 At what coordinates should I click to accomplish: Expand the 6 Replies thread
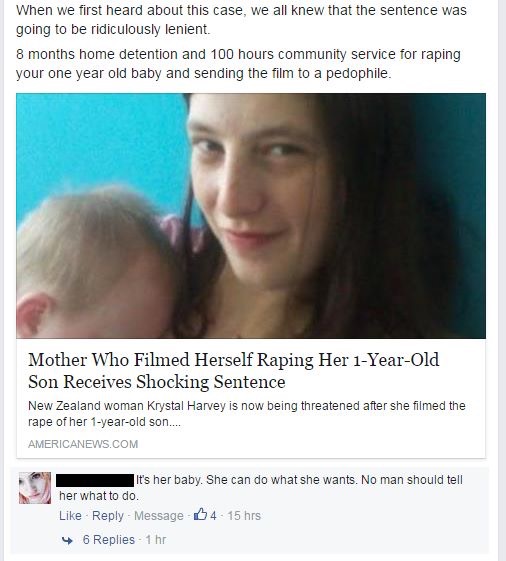pyautogui.click(x=108, y=540)
